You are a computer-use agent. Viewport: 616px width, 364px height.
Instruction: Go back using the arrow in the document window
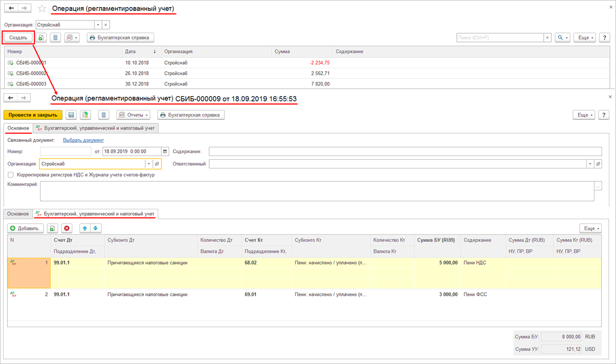(11, 98)
